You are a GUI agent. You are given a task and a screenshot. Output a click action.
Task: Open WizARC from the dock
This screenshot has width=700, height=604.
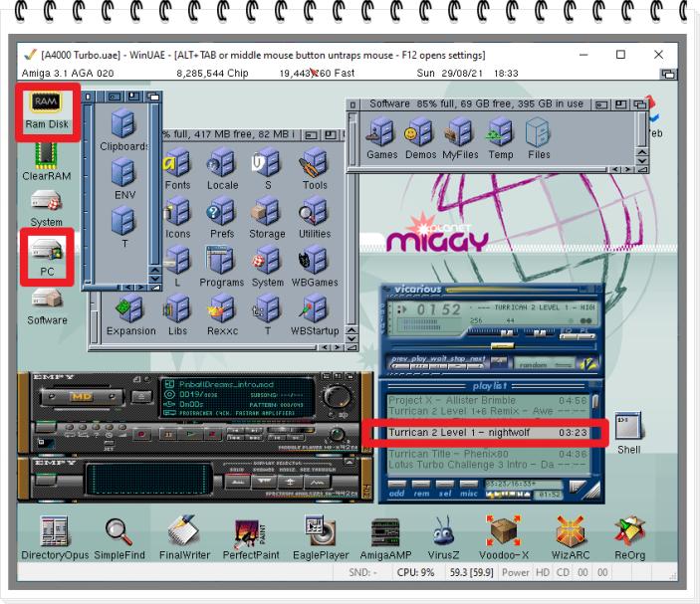[x=571, y=538]
